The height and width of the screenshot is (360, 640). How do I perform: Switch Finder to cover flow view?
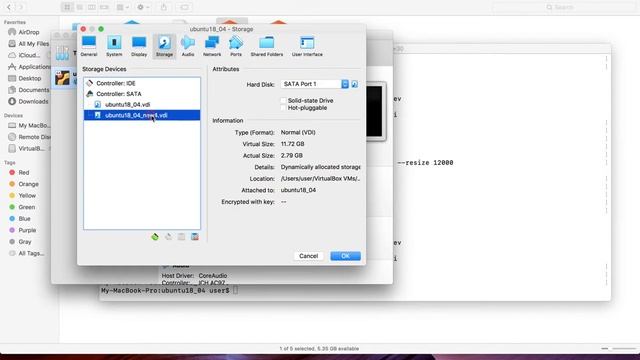coord(104,7)
